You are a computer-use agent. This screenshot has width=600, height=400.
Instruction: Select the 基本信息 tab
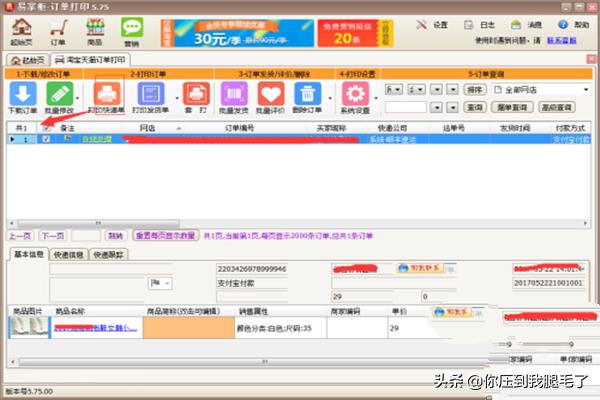tap(28, 254)
